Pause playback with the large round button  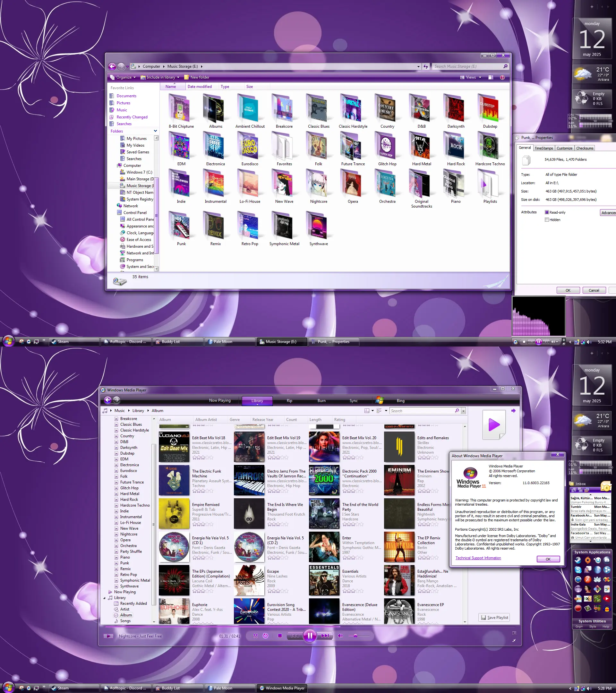click(x=310, y=636)
